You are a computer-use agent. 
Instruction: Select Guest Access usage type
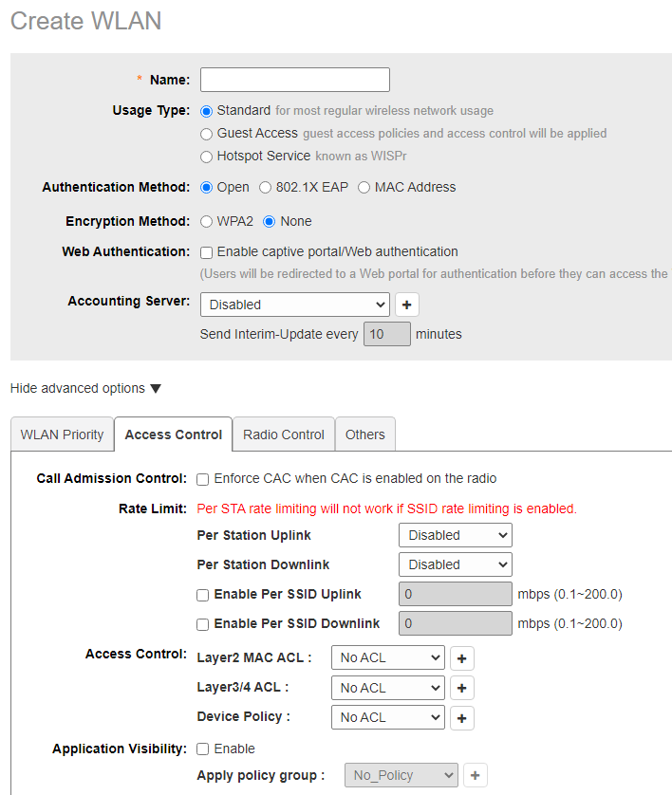(x=206, y=134)
